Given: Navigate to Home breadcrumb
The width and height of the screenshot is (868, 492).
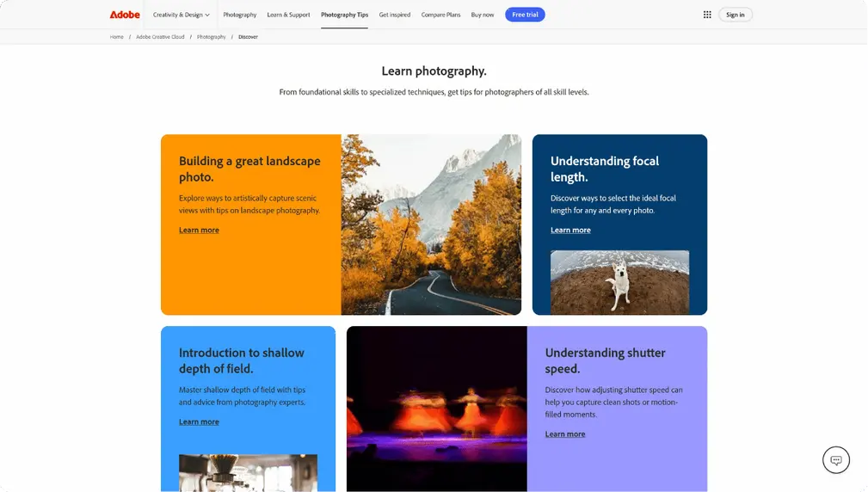Looking at the screenshot, I should point(117,37).
